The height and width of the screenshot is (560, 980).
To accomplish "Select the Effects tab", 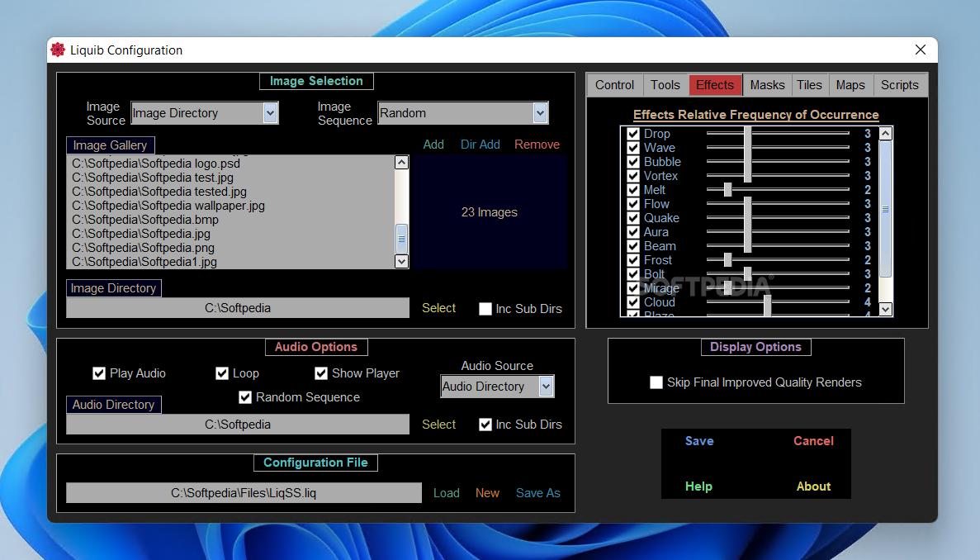I will (x=715, y=85).
